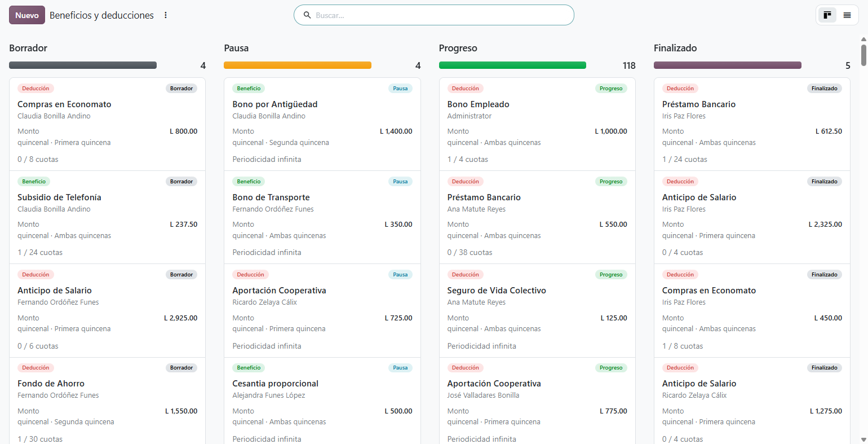Open the Seguro de Vida Colectivo card
868x444 pixels.
coord(537,310)
